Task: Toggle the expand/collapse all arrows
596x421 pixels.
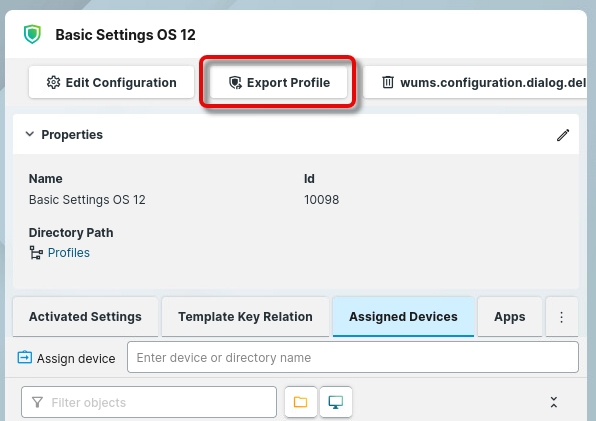Action: click(554, 402)
